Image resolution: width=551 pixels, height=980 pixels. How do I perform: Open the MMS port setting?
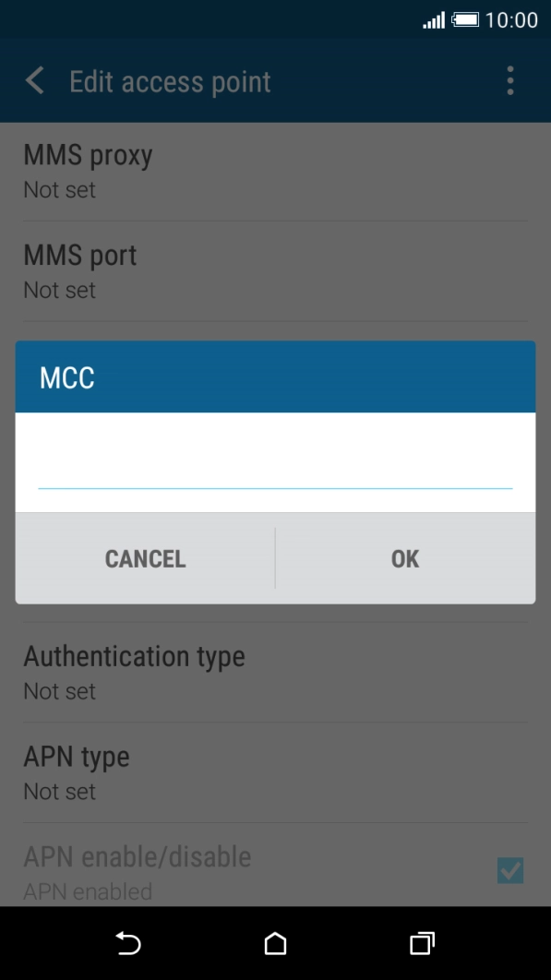pyautogui.click(x=275, y=271)
